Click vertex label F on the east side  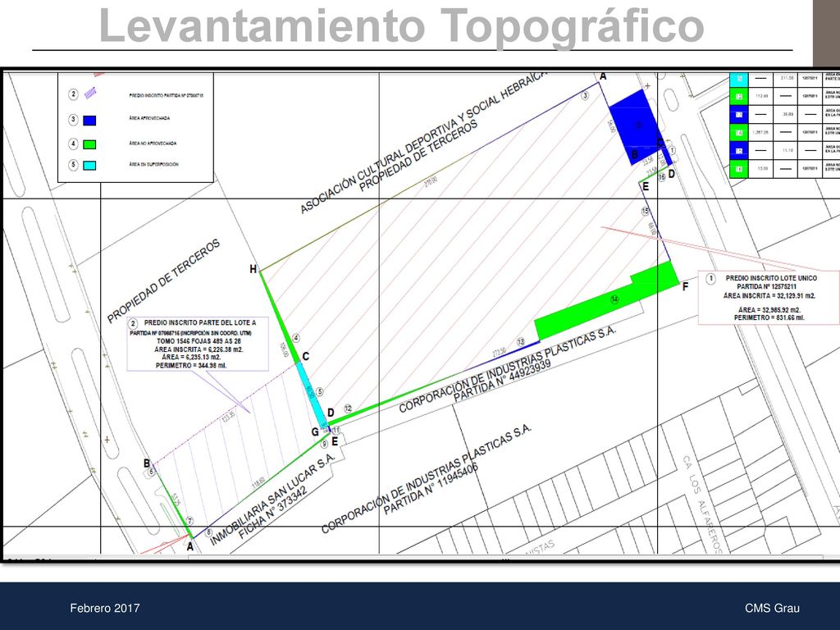(685, 287)
